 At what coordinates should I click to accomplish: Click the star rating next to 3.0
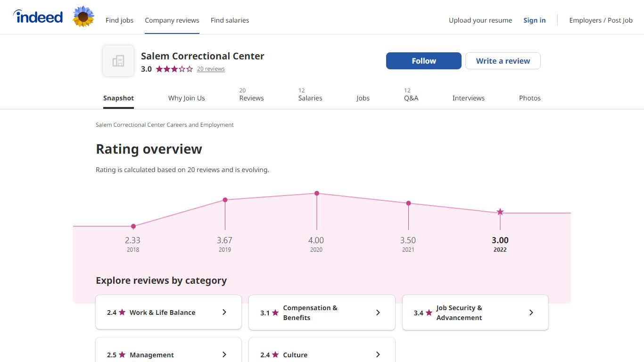click(174, 69)
